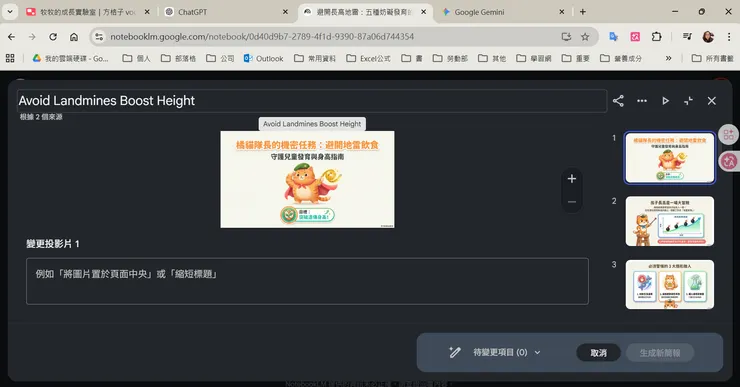Click the pencil edit icon beside 待變更項目

tap(454, 352)
